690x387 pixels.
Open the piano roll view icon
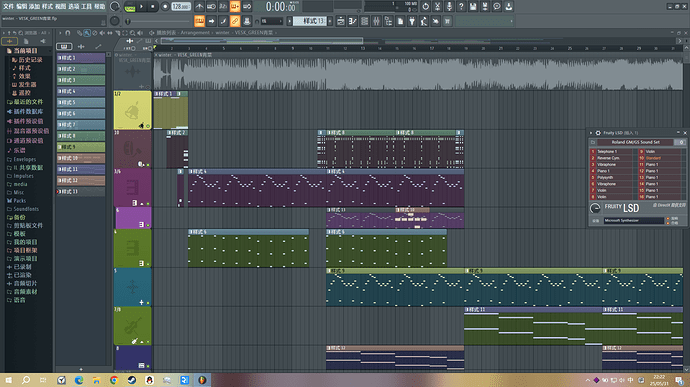352,21
